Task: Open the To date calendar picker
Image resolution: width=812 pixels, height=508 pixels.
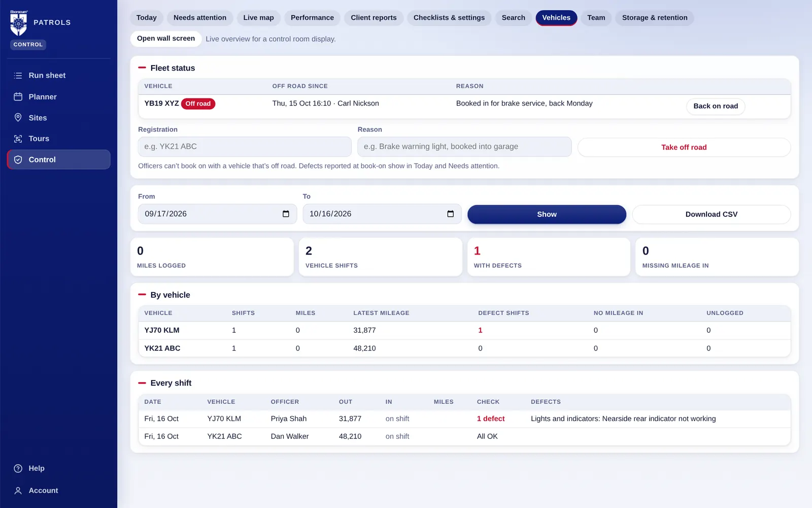Action: click(x=450, y=214)
